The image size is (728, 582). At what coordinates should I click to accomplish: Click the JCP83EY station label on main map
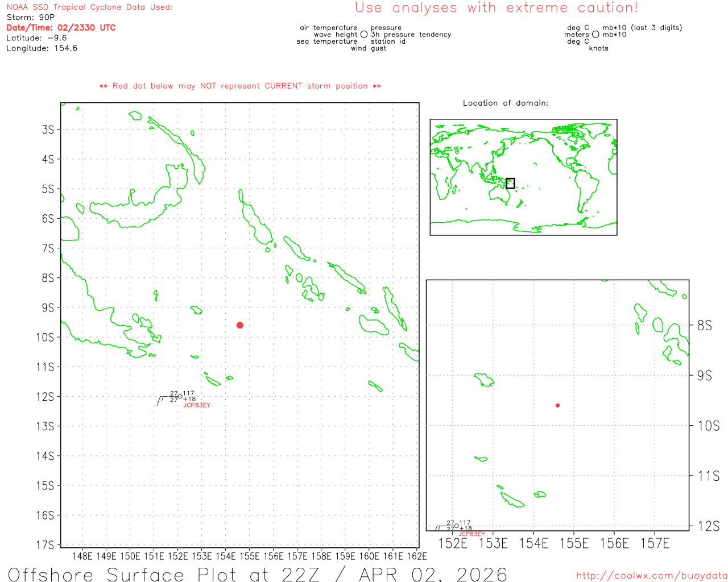197,405
